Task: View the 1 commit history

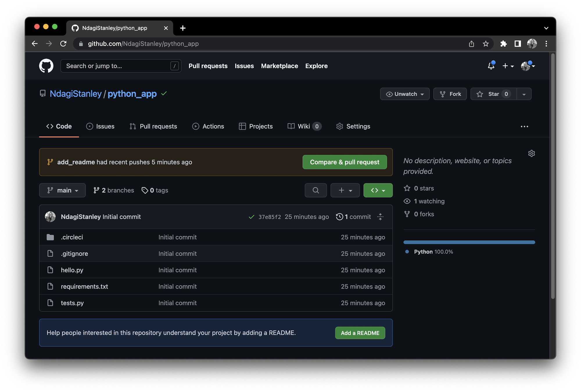Action: pos(354,217)
